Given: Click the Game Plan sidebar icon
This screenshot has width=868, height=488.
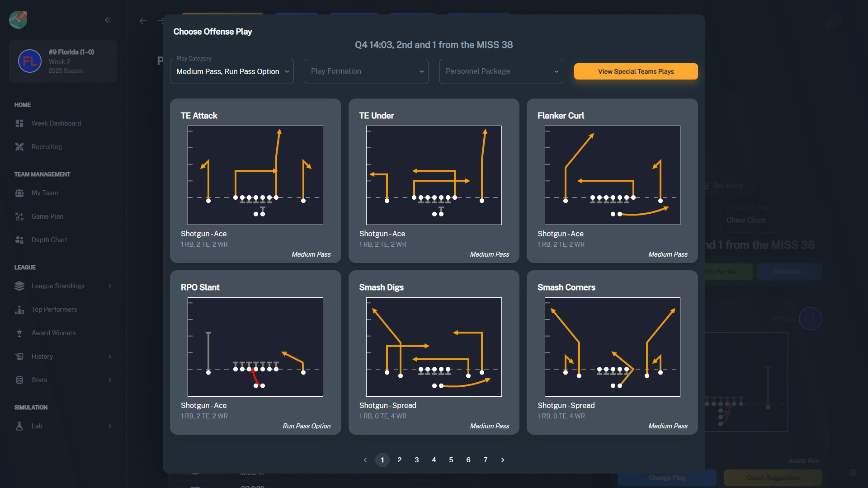Looking at the screenshot, I should tap(20, 216).
